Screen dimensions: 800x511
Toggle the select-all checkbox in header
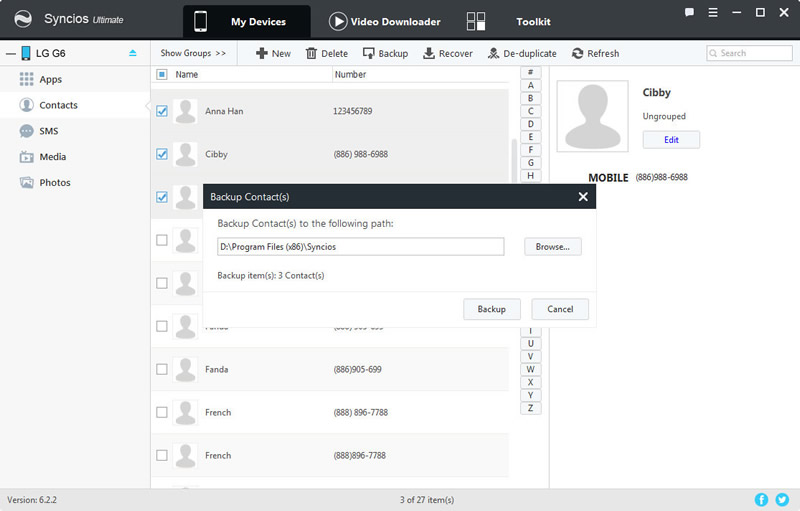[162, 74]
